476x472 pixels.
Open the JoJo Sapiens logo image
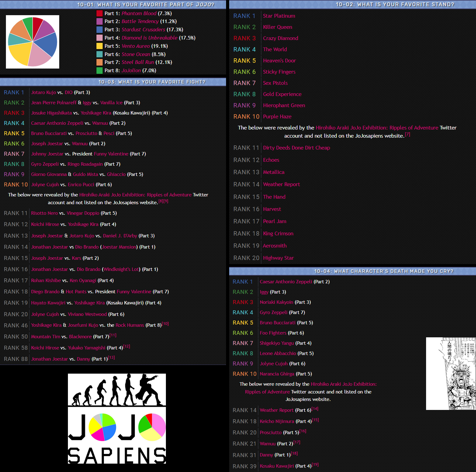tap(117, 419)
